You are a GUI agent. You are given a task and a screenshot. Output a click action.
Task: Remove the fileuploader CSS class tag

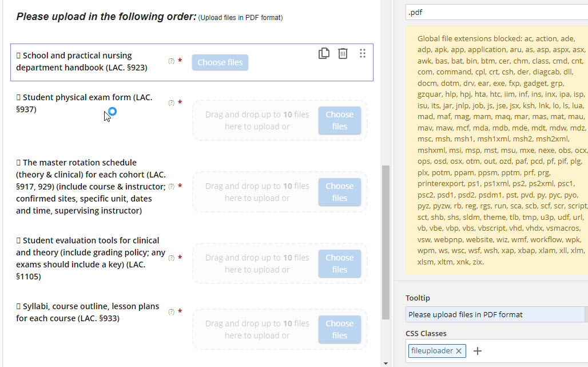(459, 351)
